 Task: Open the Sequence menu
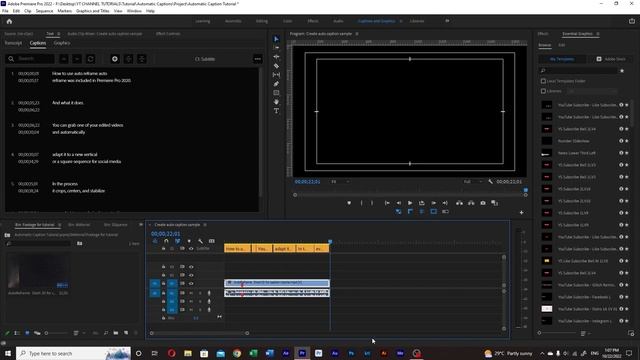(x=44, y=11)
